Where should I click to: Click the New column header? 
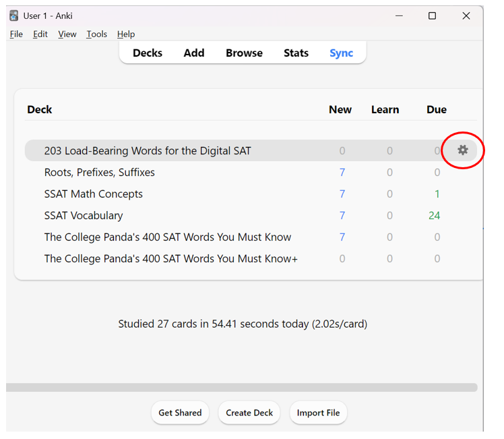(x=340, y=110)
